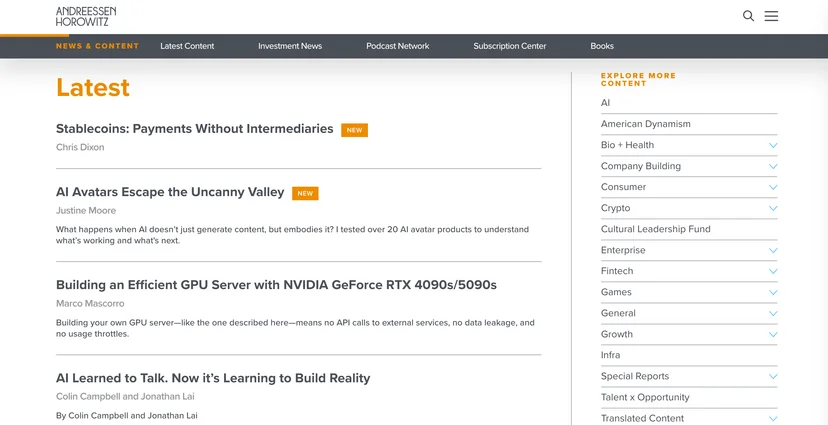Expand the Enterprise category chevron
This screenshot has width=828, height=425.
[x=773, y=250]
